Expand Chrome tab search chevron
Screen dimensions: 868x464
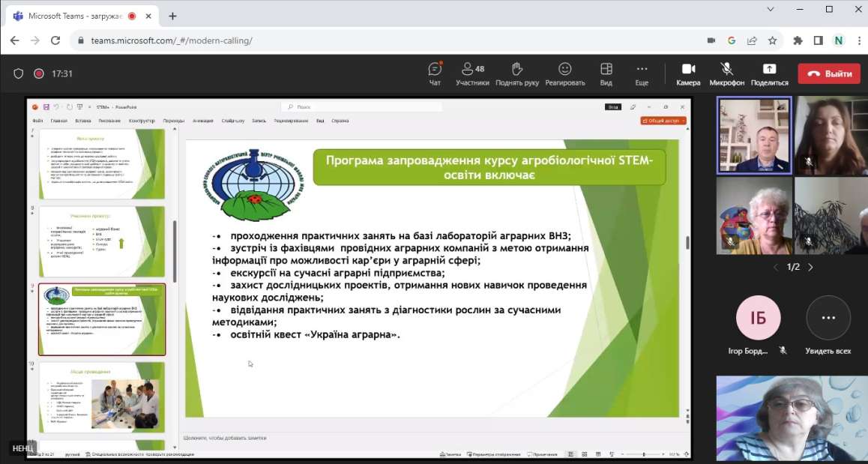[770, 10]
